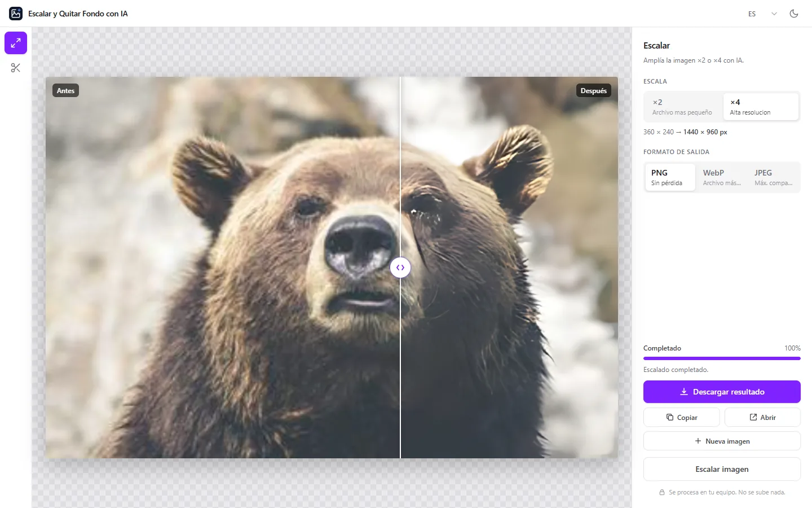Choose WebP output format
The height and width of the screenshot is (508, 812).
click(x=722, y=177)
